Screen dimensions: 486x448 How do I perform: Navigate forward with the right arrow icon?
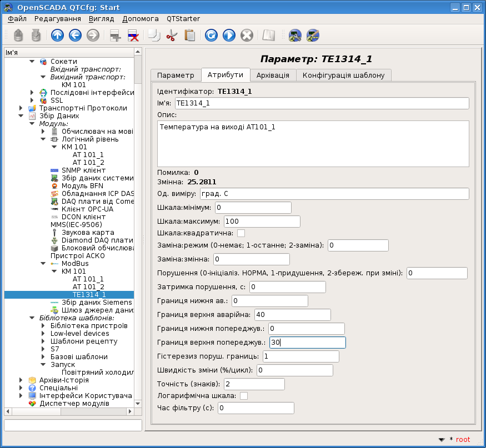pos(93,36)
